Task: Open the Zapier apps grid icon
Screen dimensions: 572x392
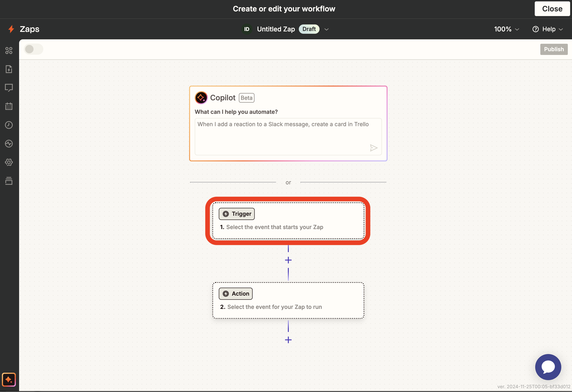Action: (9, 51)
